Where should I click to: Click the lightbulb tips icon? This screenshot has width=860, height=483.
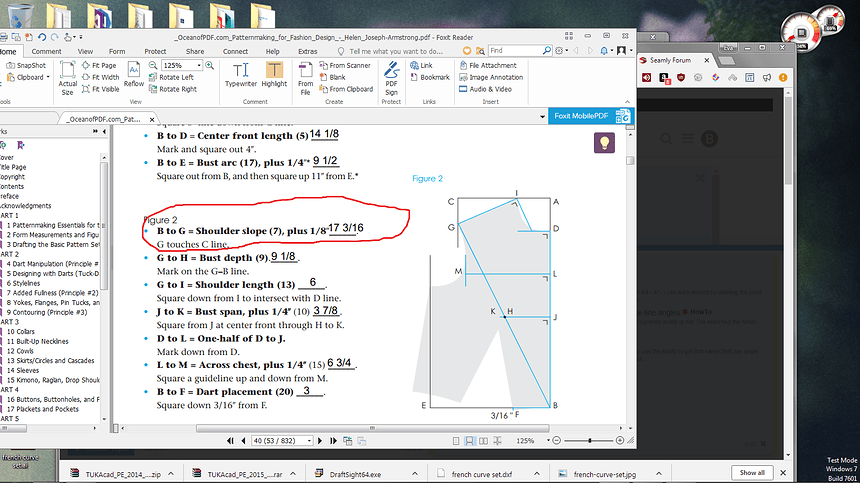click(604, 143)
